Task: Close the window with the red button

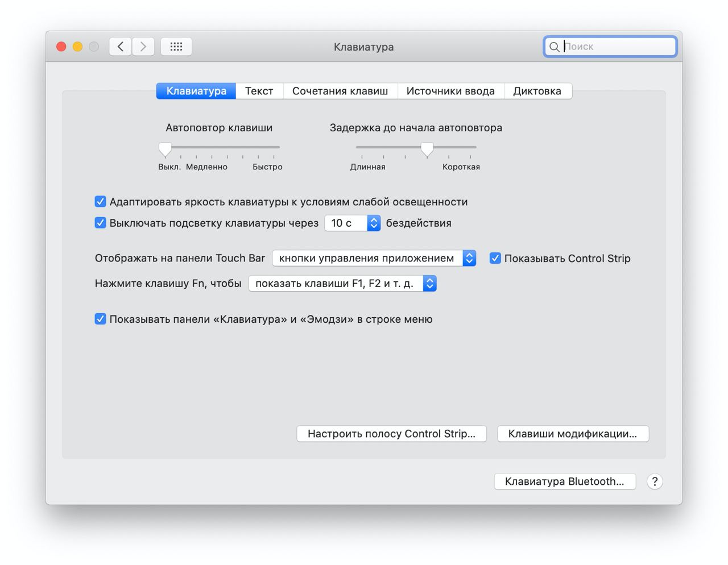Action: 61,47
